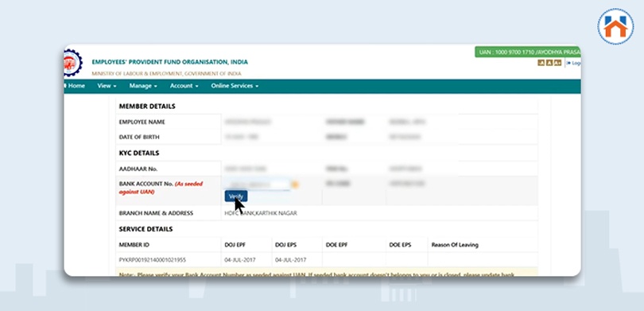Click the MEMBER ID column header
This screenshot has height=311, width=644.
(134, 245)
